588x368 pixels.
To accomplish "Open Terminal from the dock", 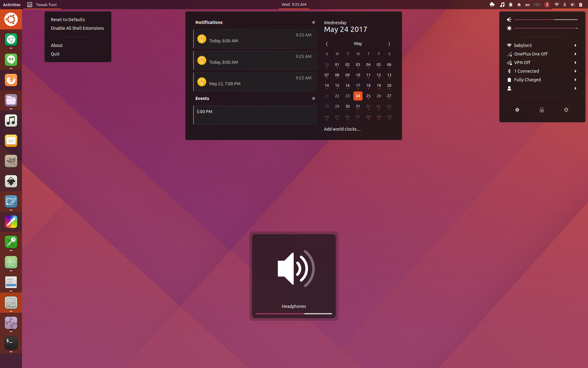I will [11, 343].
